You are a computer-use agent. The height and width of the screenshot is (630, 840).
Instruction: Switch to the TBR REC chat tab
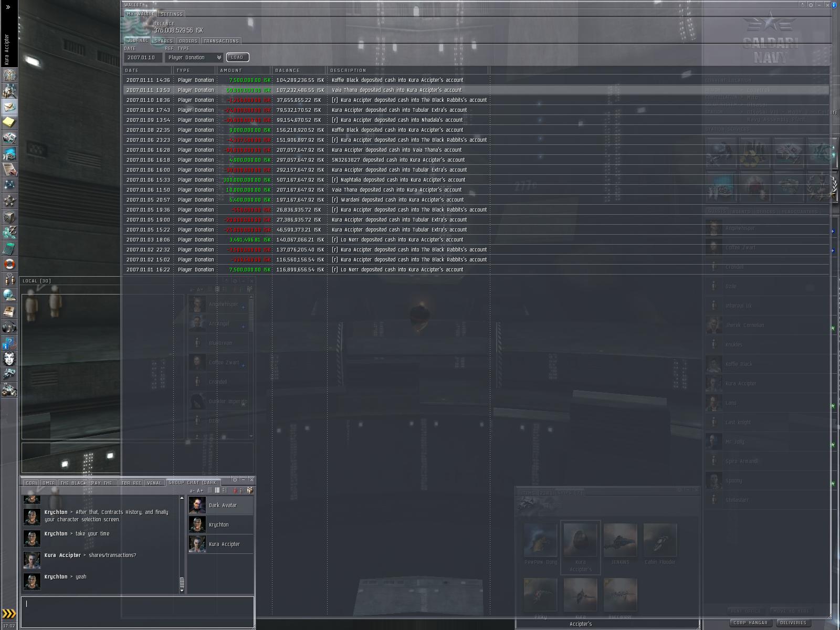(x=131, y=483)
